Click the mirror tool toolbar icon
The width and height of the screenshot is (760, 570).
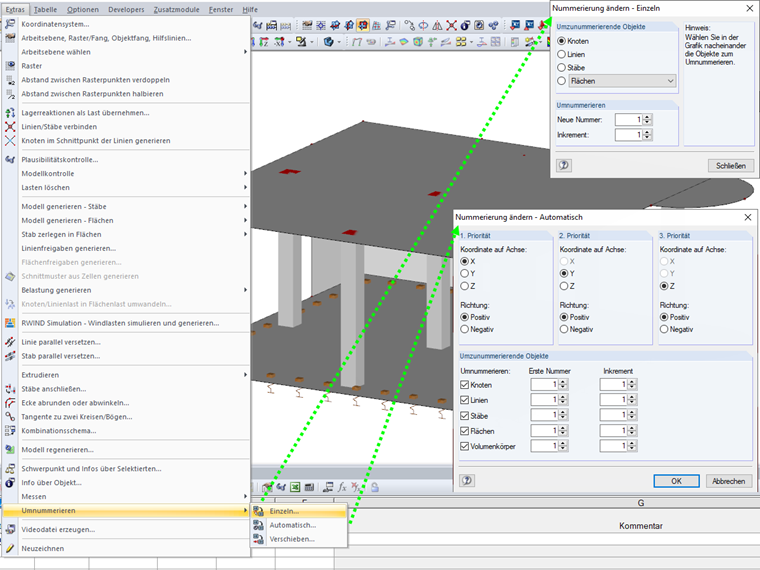437,25
